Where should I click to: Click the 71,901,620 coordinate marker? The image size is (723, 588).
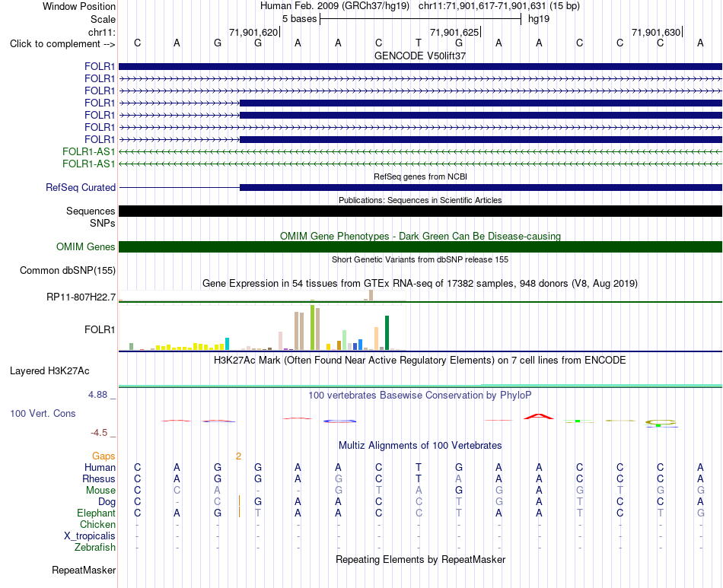tap(253, 32)
